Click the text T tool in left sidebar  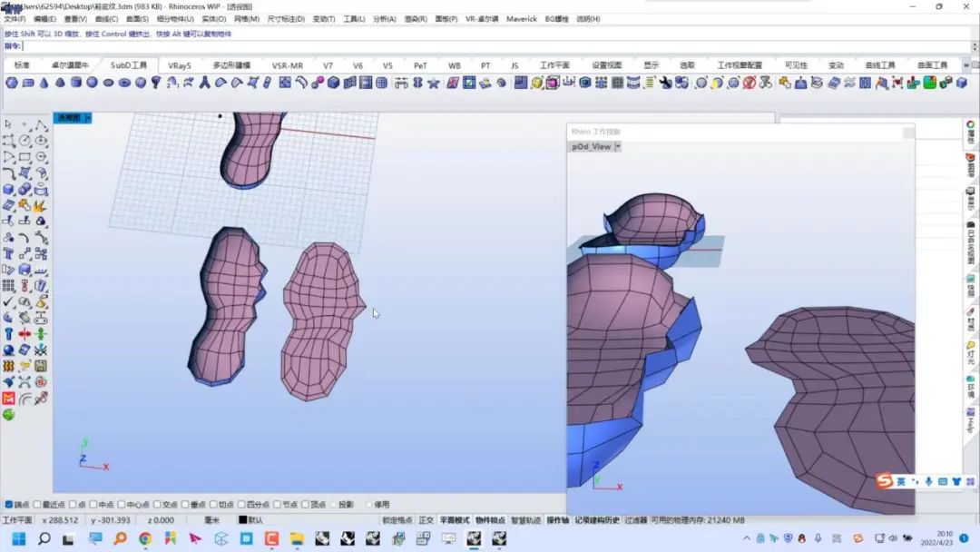click(8, 253)
